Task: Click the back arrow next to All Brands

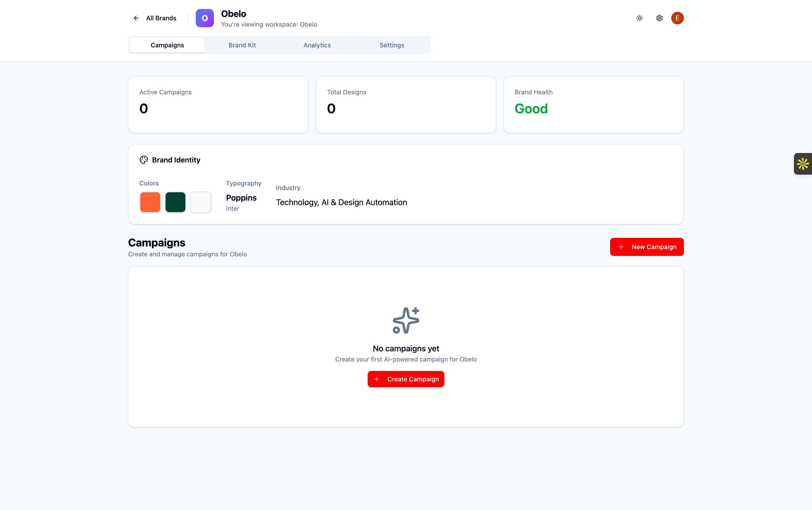Action: (x=136, y=18)
